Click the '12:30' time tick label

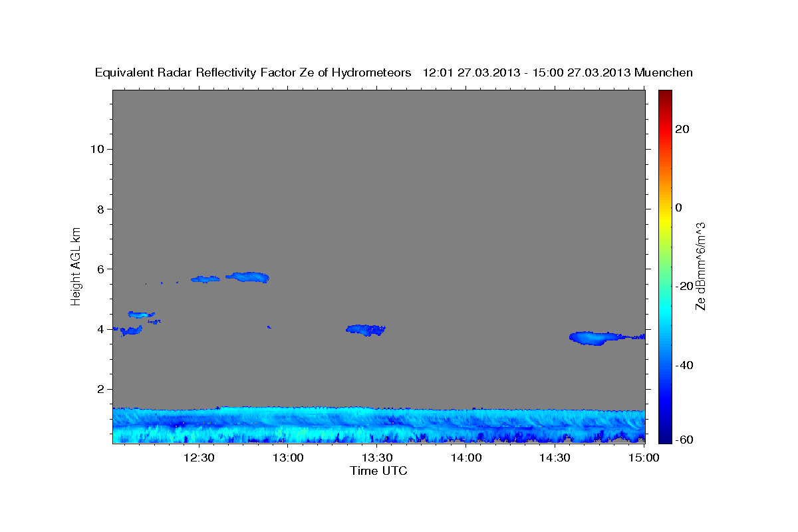[x=199, y=458]
